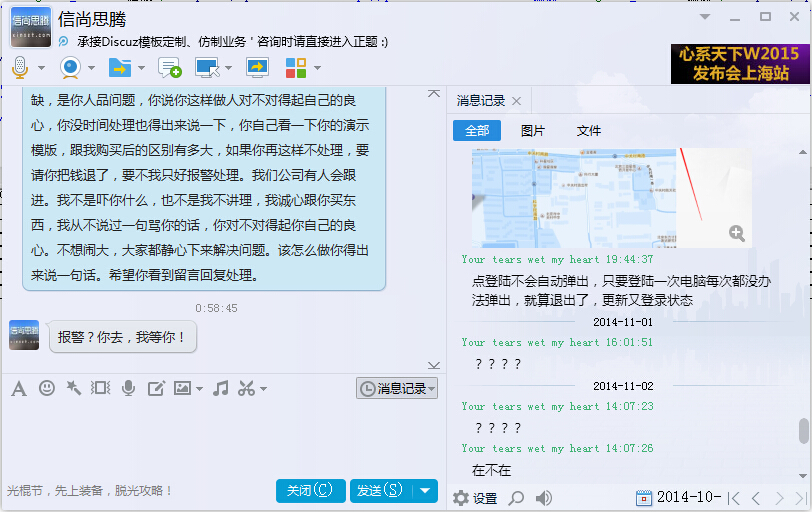Expand send file options arrow
Viewport: 812px width, 512px height.
[141, 68]
